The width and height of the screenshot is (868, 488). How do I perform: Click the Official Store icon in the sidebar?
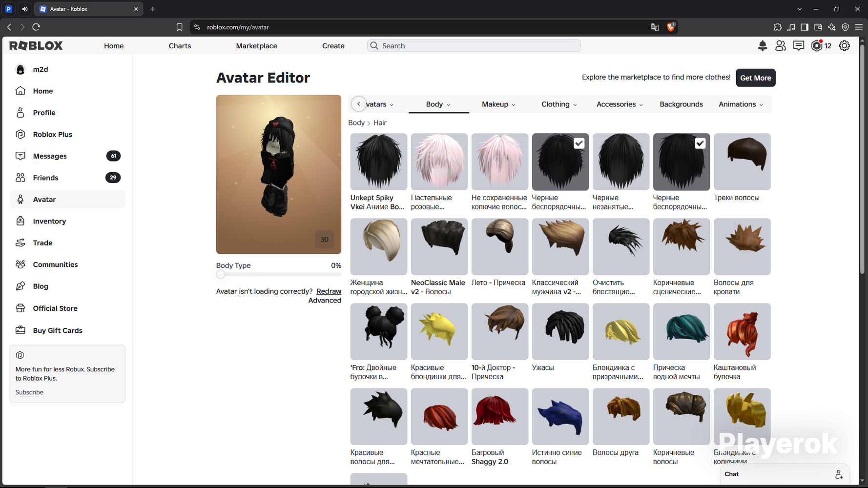[x=21, y=308]
